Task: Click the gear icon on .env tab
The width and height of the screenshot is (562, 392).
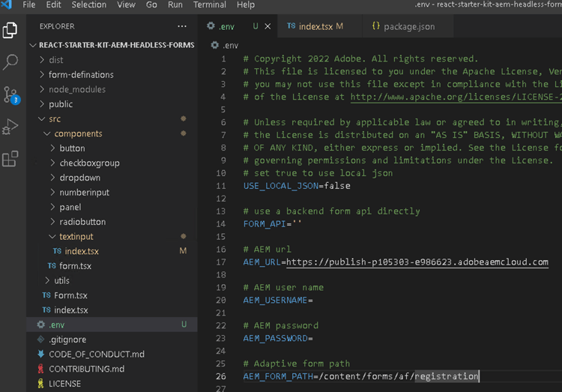Action: click(x=211, y=26)
